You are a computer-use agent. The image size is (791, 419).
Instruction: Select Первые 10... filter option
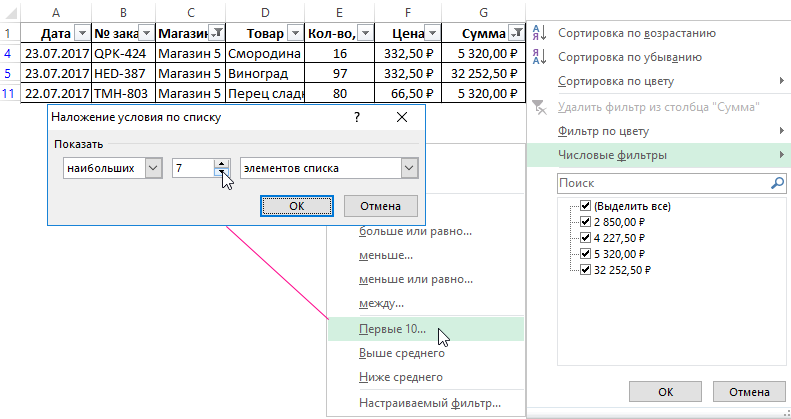point(426,329)
